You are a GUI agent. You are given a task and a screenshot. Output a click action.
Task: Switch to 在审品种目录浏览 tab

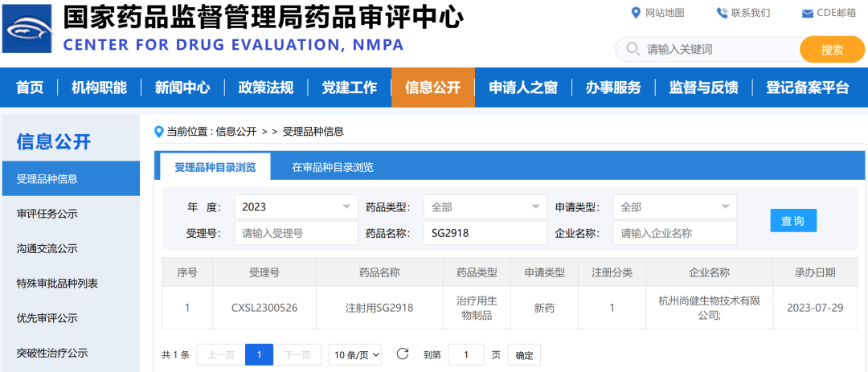333,167
